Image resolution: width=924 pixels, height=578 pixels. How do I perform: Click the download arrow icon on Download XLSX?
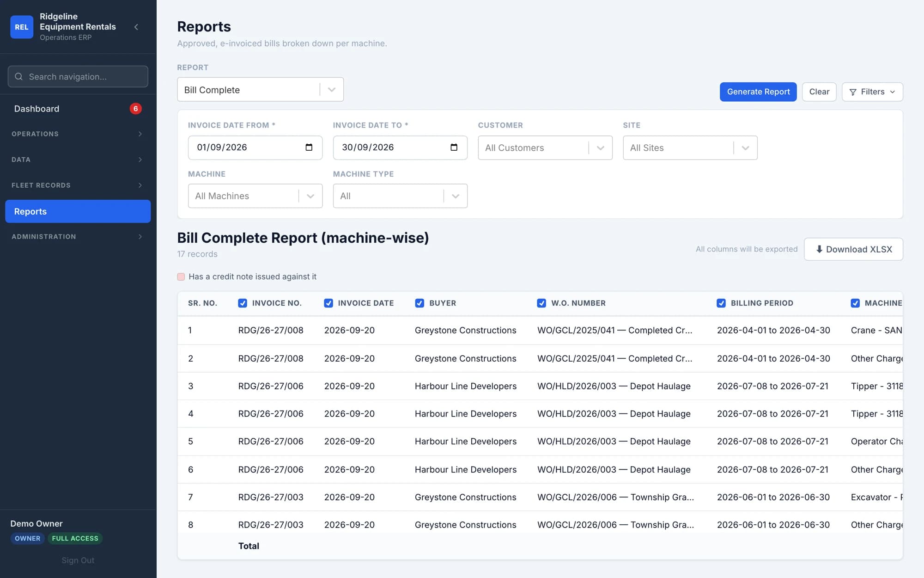[819, 249]
